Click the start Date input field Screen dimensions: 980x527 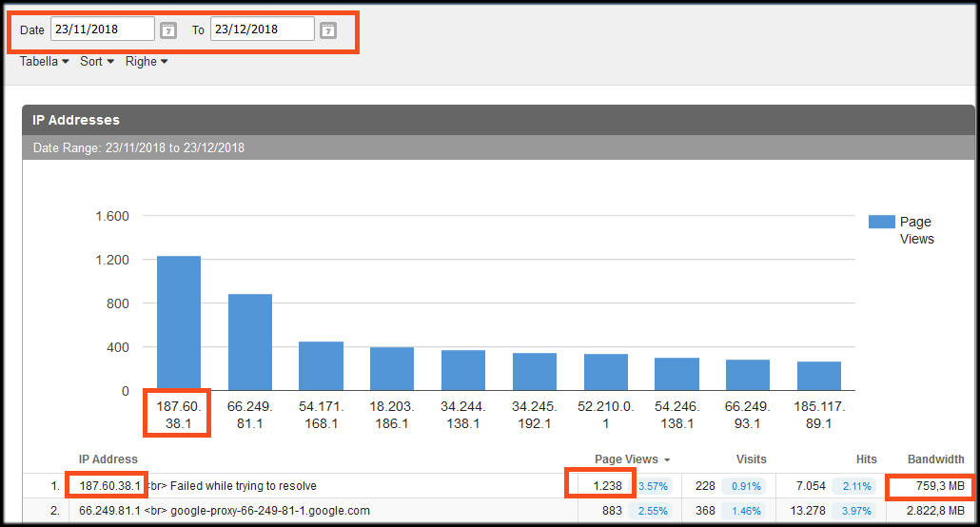point(102,29)
